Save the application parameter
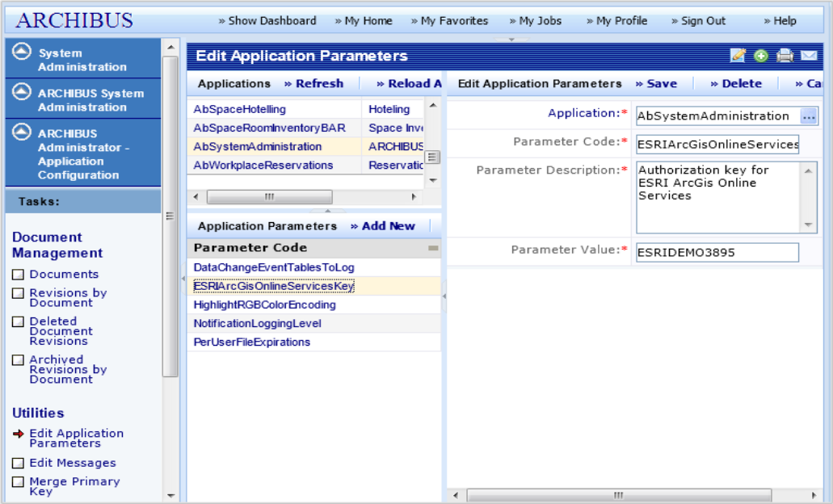 point(656,83)
